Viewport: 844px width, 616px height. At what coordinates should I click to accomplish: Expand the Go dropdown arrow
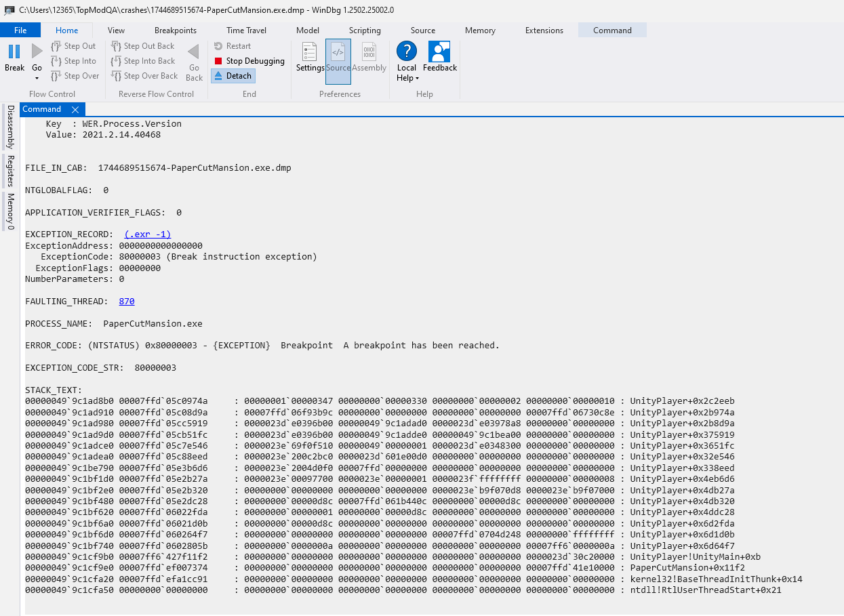point(37,78)
